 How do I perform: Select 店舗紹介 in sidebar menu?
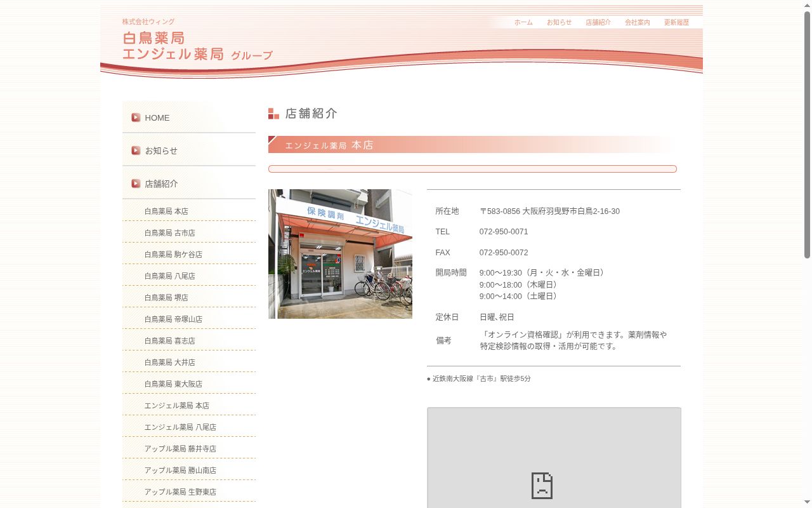tap(189, 184)
